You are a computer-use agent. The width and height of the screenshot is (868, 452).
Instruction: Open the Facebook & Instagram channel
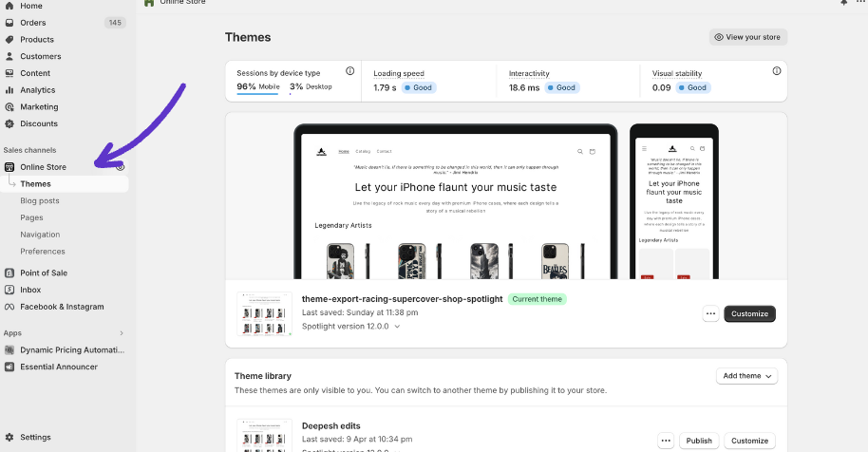click(x=62, y=307)
